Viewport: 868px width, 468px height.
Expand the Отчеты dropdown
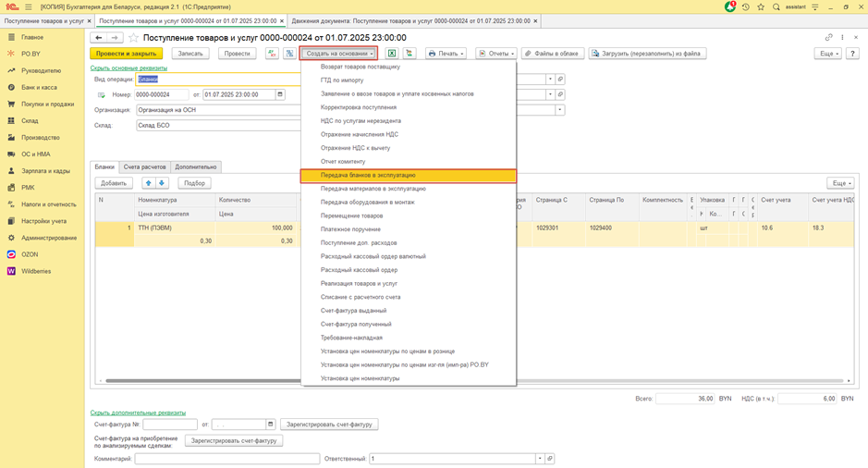pos(496,54)
